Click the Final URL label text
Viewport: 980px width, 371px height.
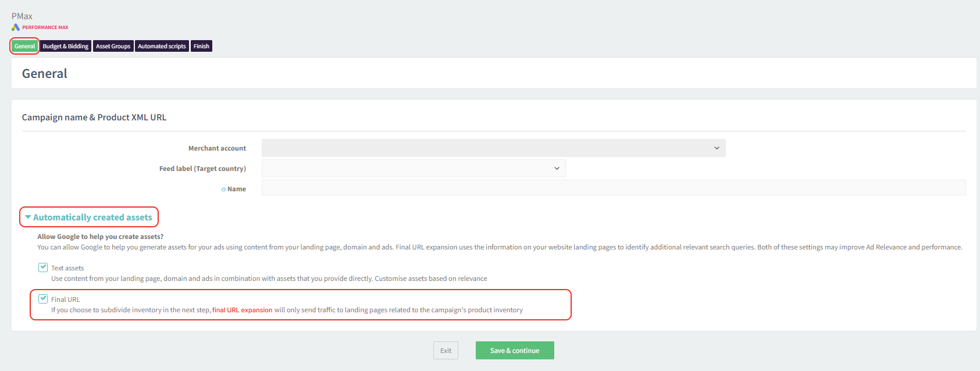65,299
